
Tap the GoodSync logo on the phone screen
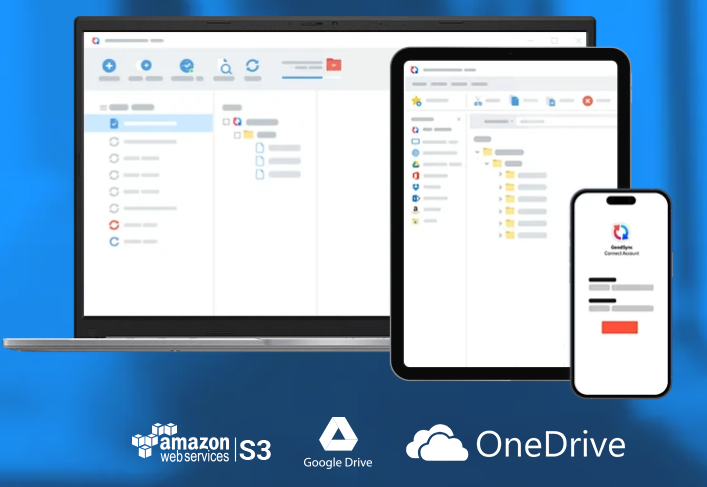pyautogui.click(x=621, y=232)
